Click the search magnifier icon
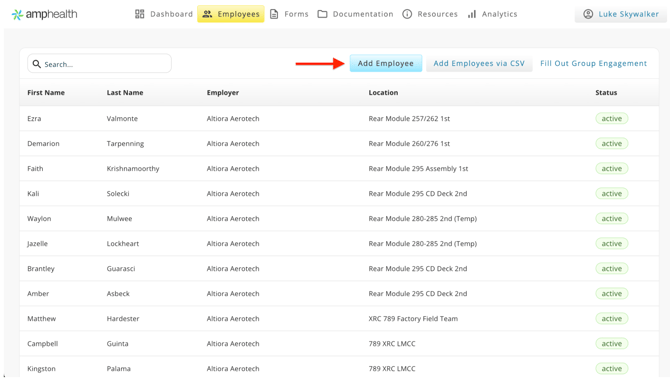The height and width of the screenshot is (379, 670). [37, 64]
